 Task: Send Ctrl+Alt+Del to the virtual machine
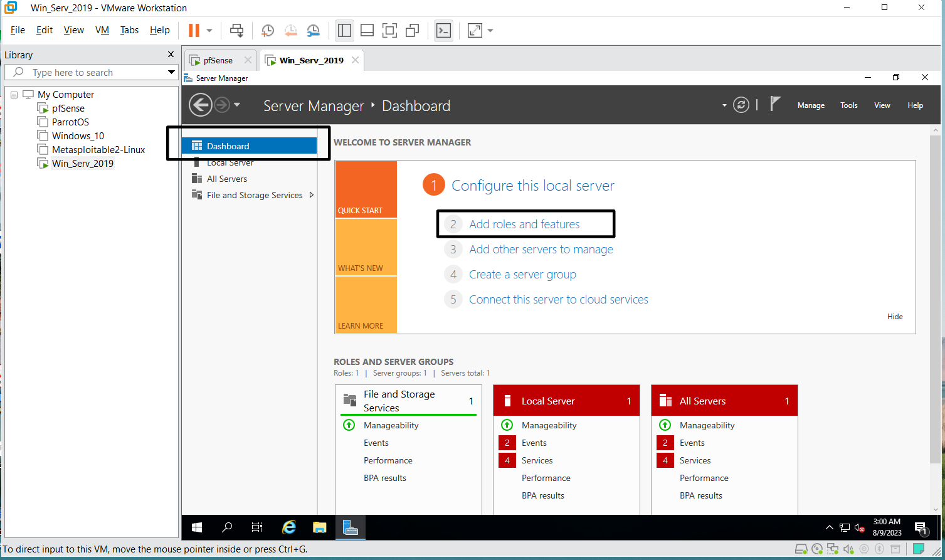[x=236, y=30]
